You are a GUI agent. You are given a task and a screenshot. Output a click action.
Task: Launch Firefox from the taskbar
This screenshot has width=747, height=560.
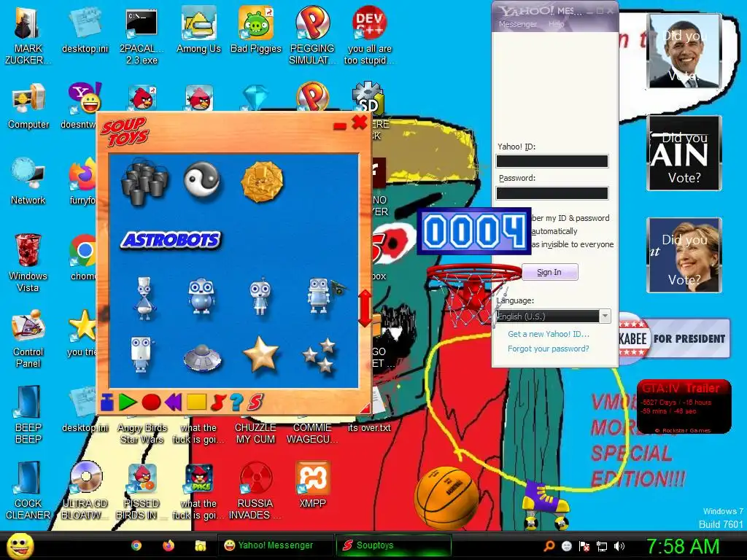click(x=169, y=545)
